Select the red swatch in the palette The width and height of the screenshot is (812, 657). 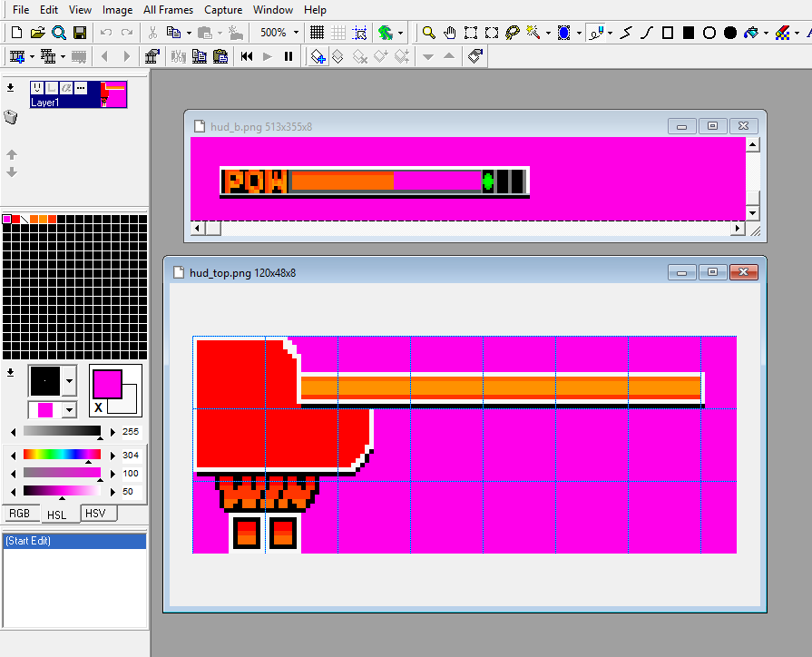15,218
